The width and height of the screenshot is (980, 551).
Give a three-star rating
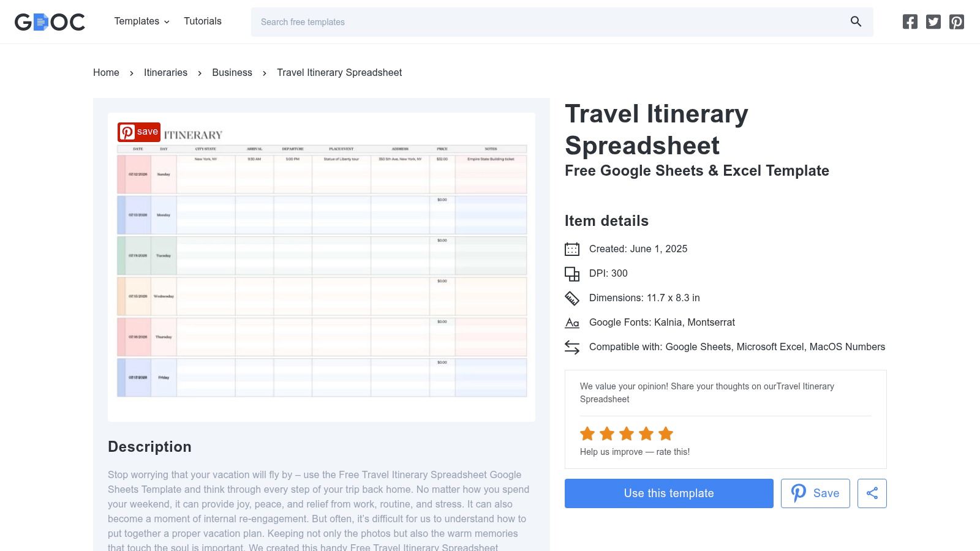pos(625,433)
